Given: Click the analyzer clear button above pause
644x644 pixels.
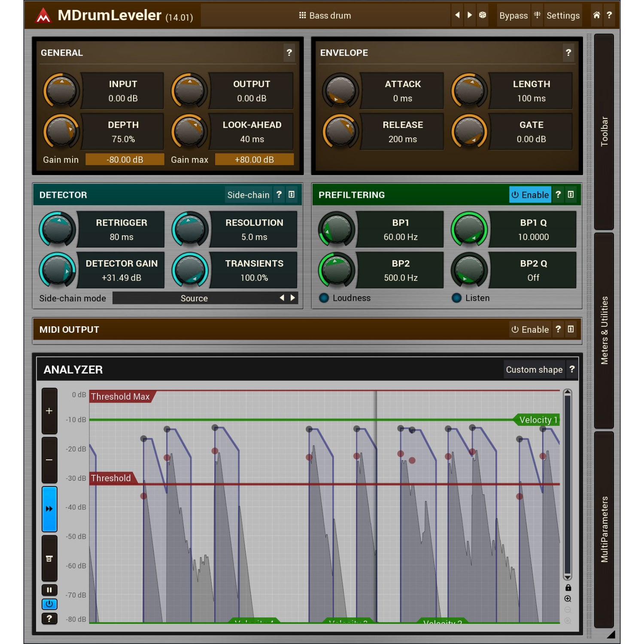Looking at the screenshot, I should tap(49, 558).
